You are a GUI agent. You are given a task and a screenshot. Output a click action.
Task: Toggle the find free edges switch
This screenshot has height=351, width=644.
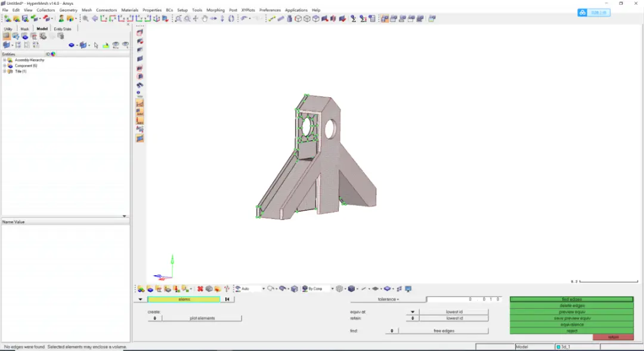point(391,331)
